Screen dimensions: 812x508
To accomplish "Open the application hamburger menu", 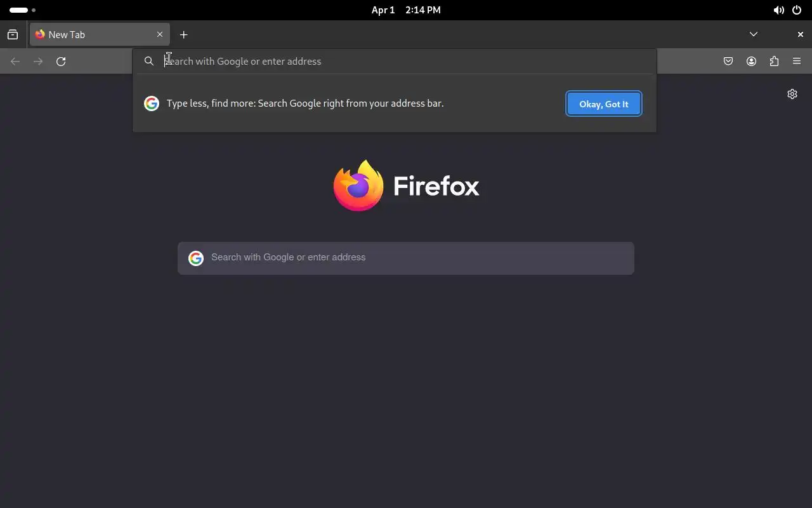I will pos(797,62).
